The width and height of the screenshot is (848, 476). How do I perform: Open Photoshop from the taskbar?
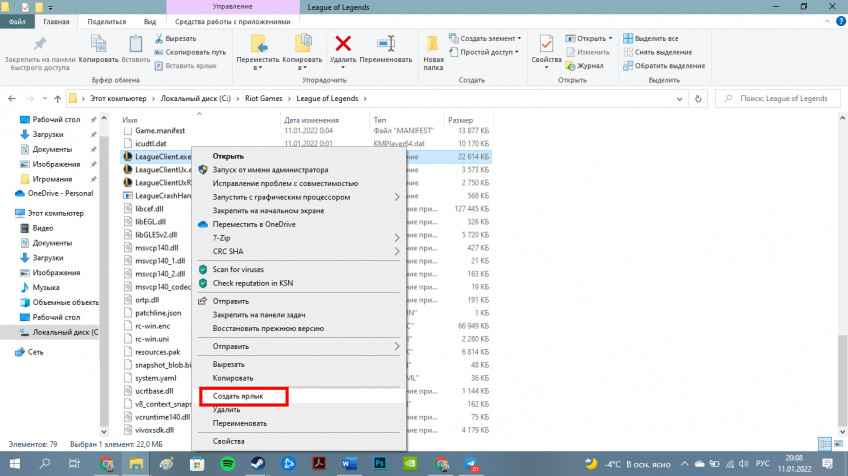pyautogui.click(x=380, y=464)
